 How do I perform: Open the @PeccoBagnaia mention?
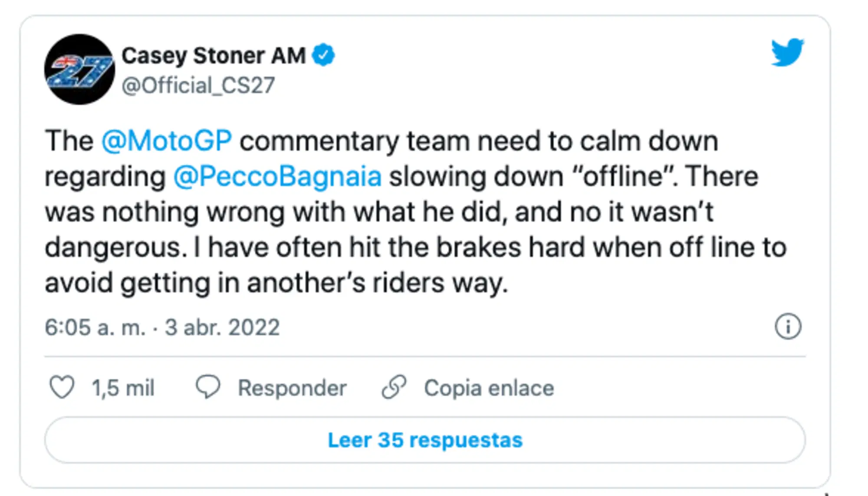click(277, 177)
